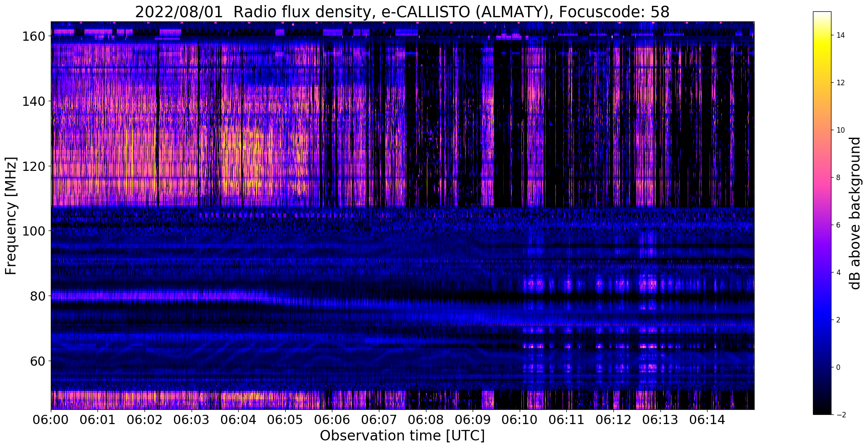Click the 06:06 time tick label
The height and width of the screenshot is (448, 868).
click(332, 419)
